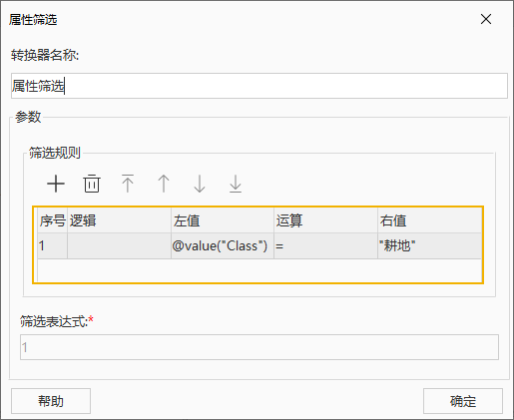
Task: Open the empty 逻辑 cell in row 1
Action: click(119, 246)
